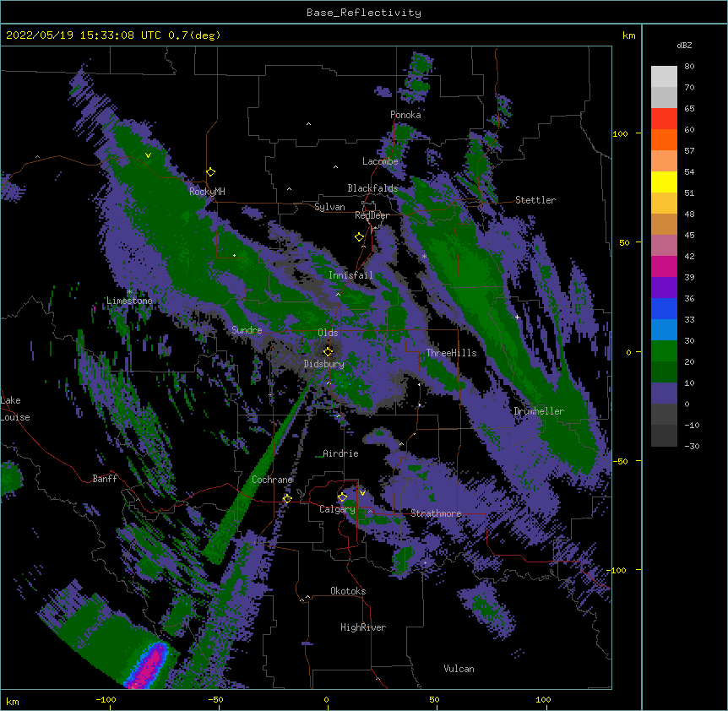Click the yellow diamond marker south of RedDeer
This screenshot has width=728, height=711.
pos(360,237)
